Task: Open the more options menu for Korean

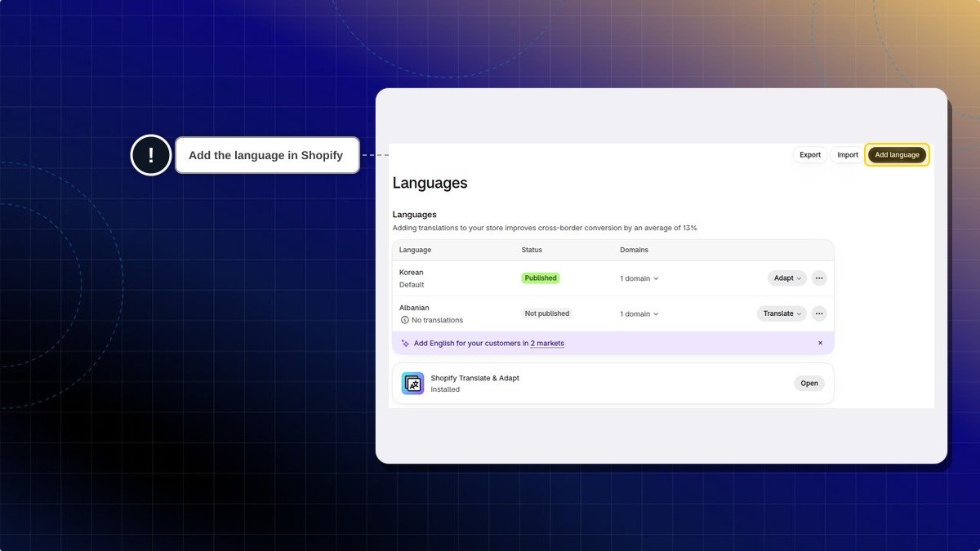Action: [819, 278]
